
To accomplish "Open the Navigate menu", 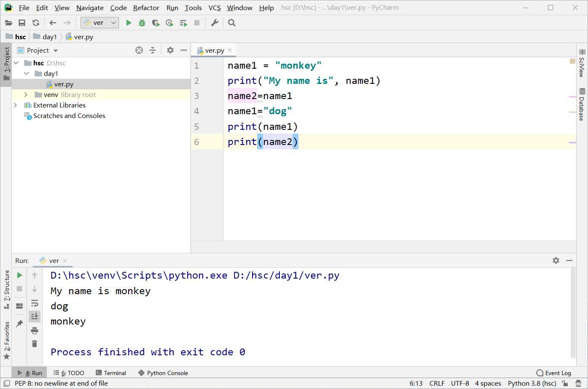I will tap(90, 8).
